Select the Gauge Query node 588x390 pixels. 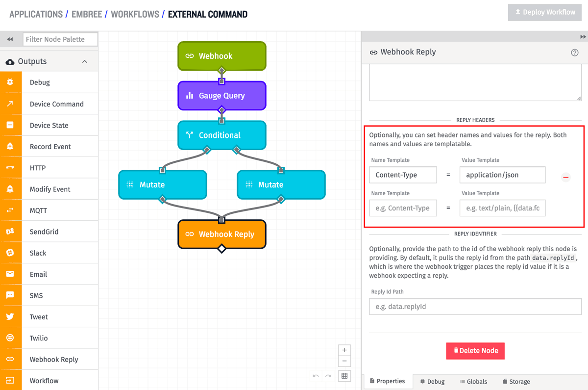pos(221,96)
